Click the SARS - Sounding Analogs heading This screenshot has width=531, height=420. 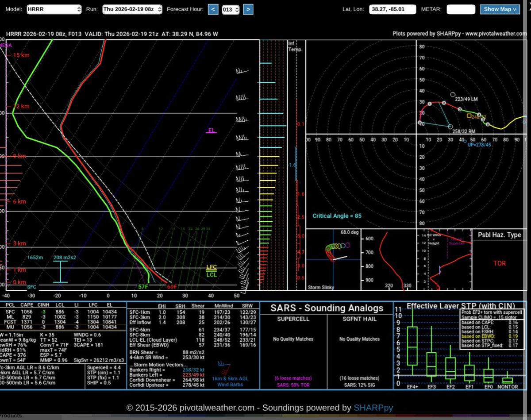click(x=326, y=308)
